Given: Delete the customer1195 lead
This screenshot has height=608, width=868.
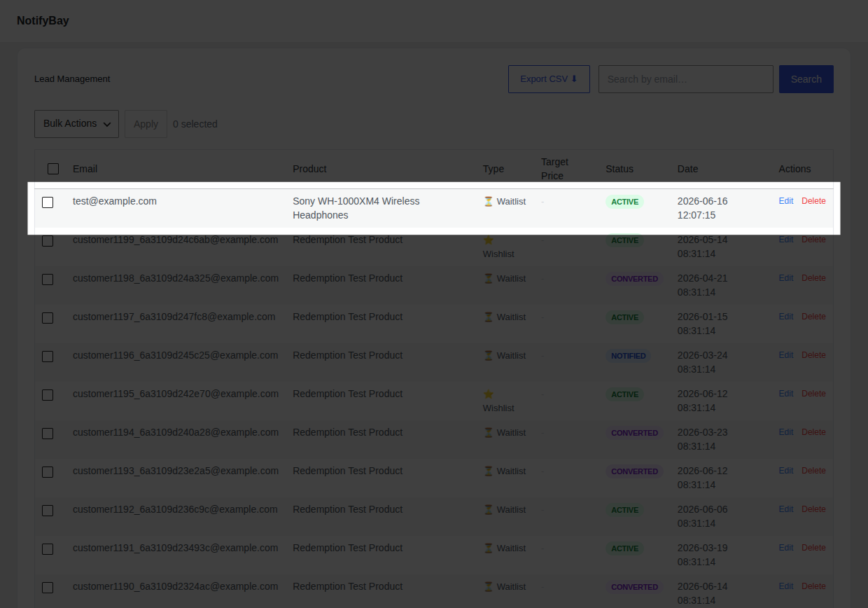Looking at the screenshot, I should [813, 394].
